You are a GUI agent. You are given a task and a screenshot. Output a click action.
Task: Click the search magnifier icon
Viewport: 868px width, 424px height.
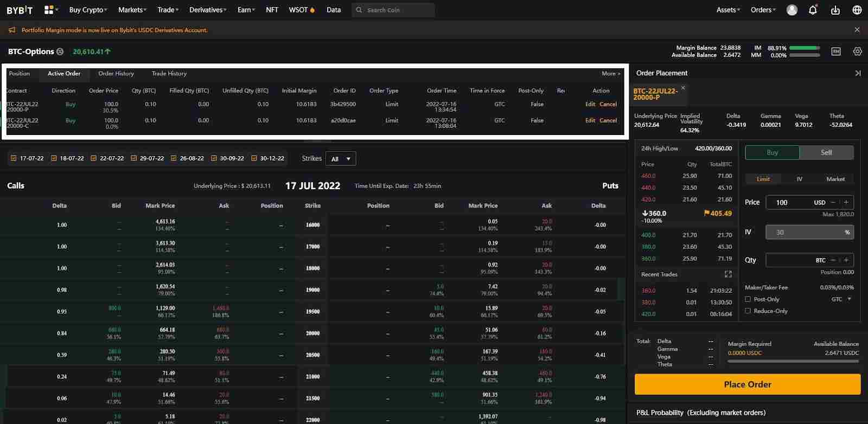point(359,10)
